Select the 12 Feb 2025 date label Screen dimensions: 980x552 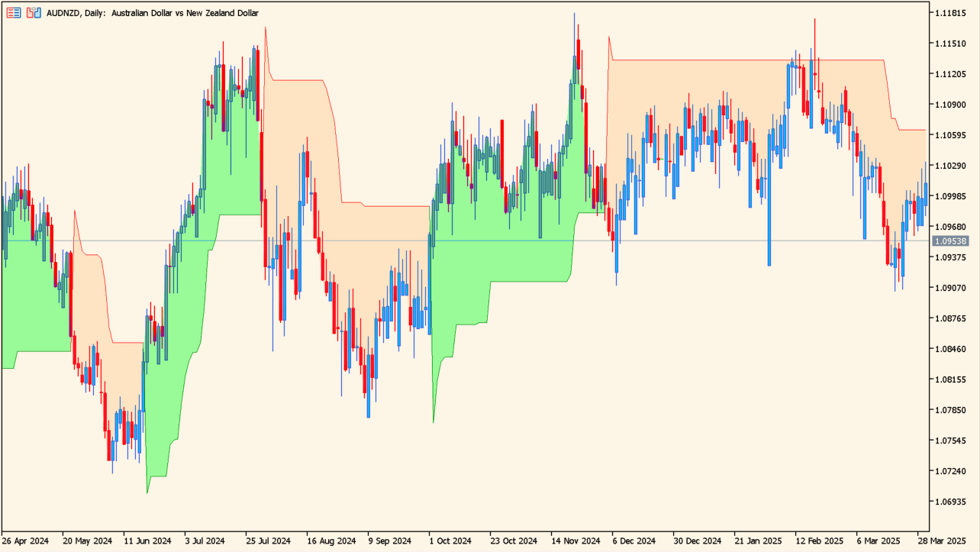817,541
